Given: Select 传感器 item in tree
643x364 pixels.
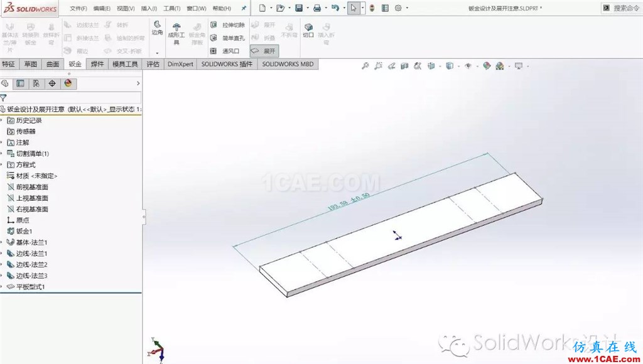Looking at the screenshot, I should tap(21, 131).
